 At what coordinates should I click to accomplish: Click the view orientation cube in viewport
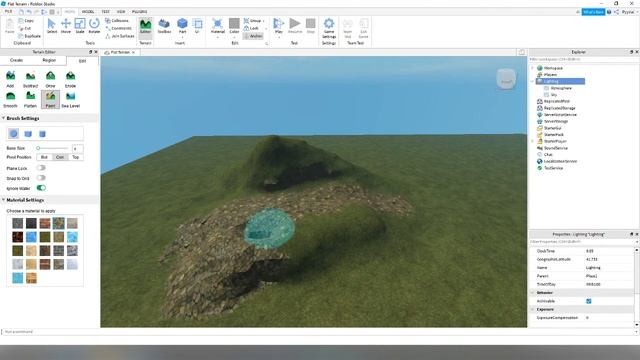pos(506,79)
